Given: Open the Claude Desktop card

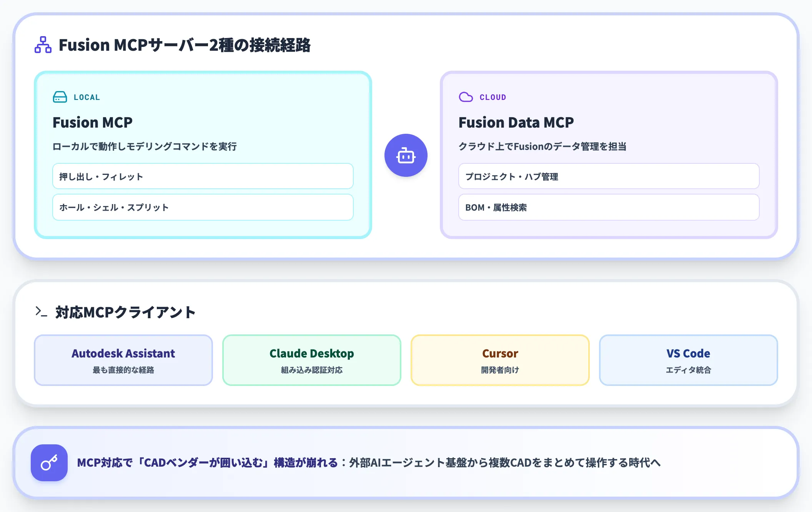Looking at the screenshot, I should [x=312, y=360].
